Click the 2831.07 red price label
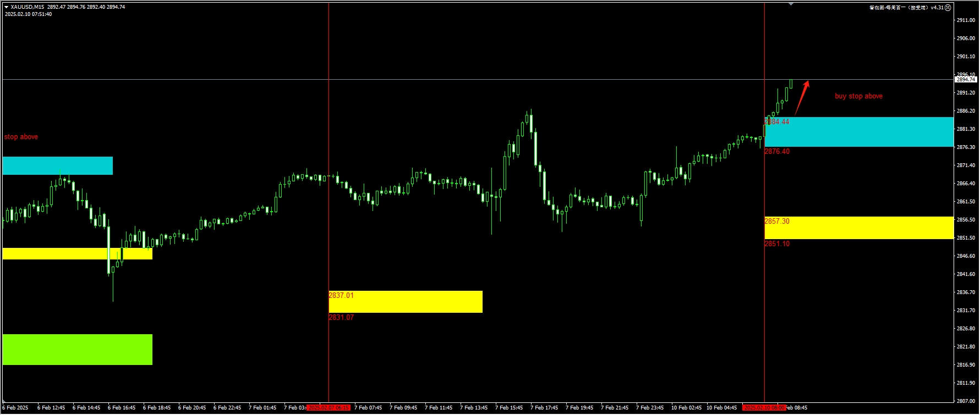This screenshot has height=415, width=980. 341,318
